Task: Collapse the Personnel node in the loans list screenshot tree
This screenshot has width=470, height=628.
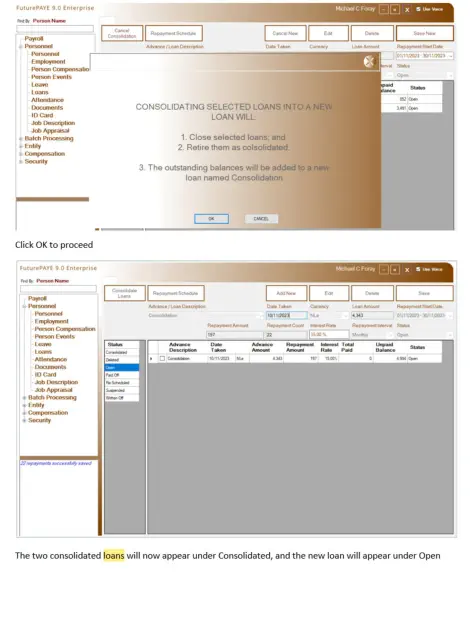Action: tap(24, 306)
